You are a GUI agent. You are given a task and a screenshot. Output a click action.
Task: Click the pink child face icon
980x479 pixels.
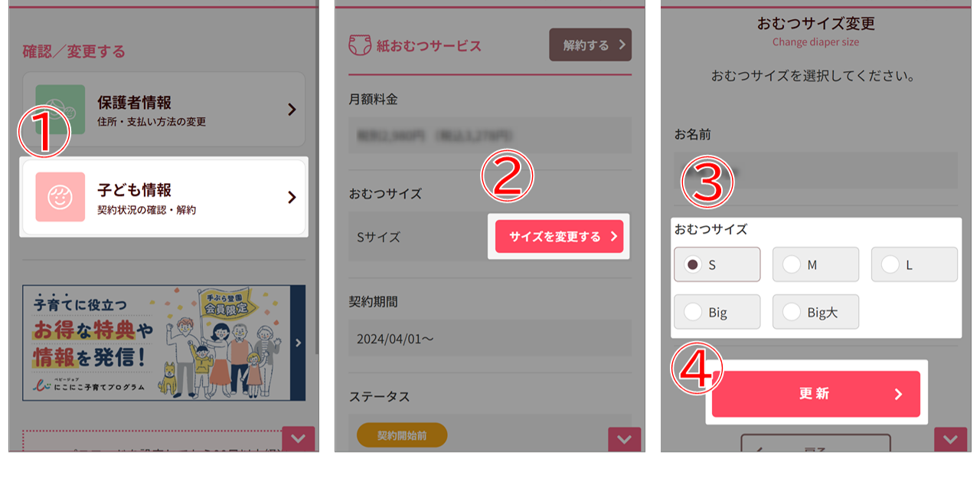pyautogui.click(x=60, y=197)
